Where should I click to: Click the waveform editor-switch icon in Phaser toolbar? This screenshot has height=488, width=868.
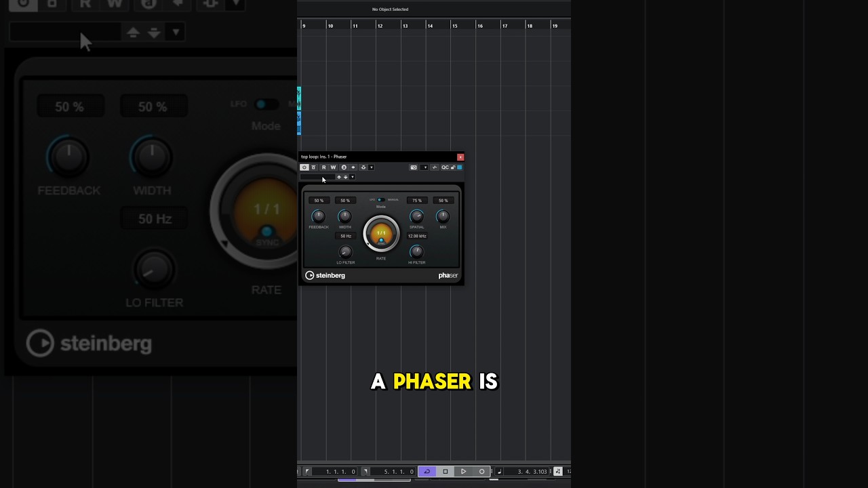tap(435, 167)
